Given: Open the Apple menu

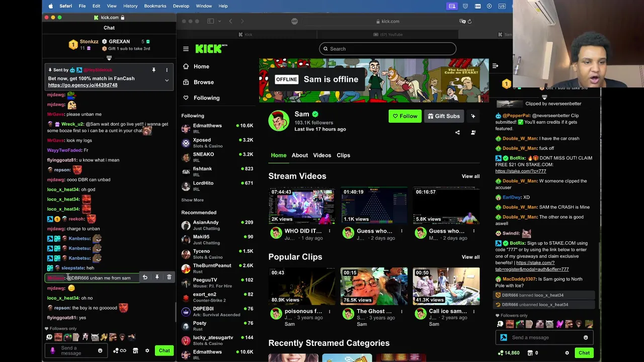Looking at the screenshot, I should pos(50,6).
